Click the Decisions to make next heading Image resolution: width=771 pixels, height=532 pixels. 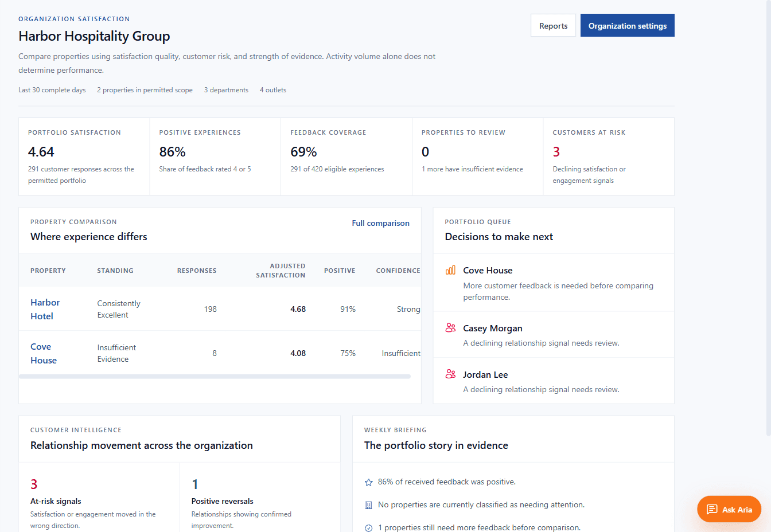499,237
